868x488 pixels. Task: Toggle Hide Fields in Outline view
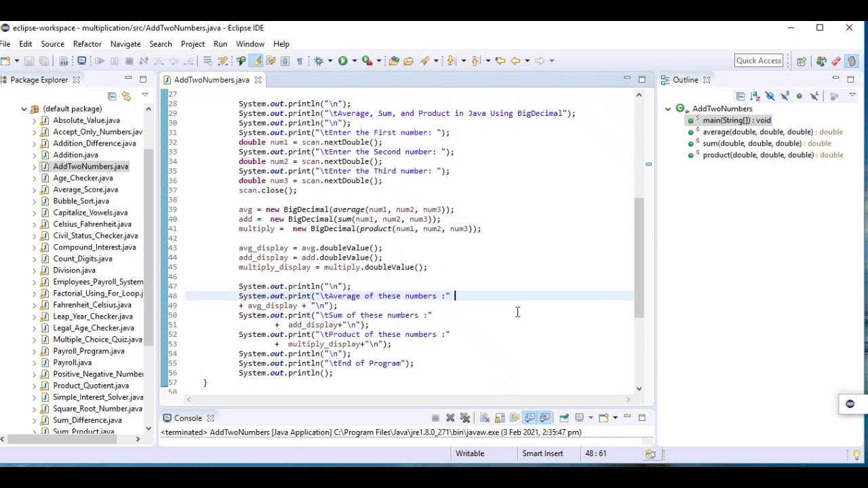pyautogui.click(x=770, y=96)
